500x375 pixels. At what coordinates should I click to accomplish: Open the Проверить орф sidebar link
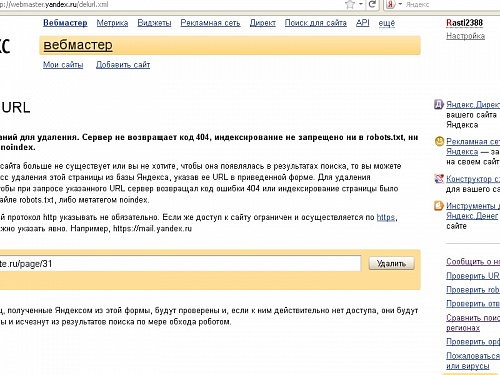473,342
